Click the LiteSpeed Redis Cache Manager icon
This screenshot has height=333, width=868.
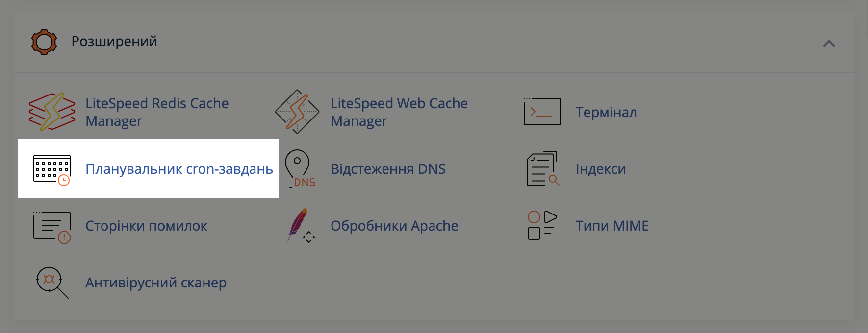click(51, 112)
